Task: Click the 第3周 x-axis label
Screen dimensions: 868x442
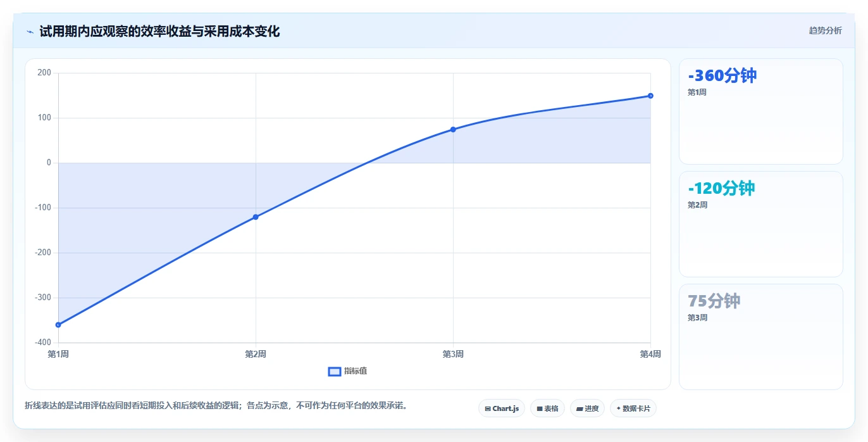Action: (453, 355)
